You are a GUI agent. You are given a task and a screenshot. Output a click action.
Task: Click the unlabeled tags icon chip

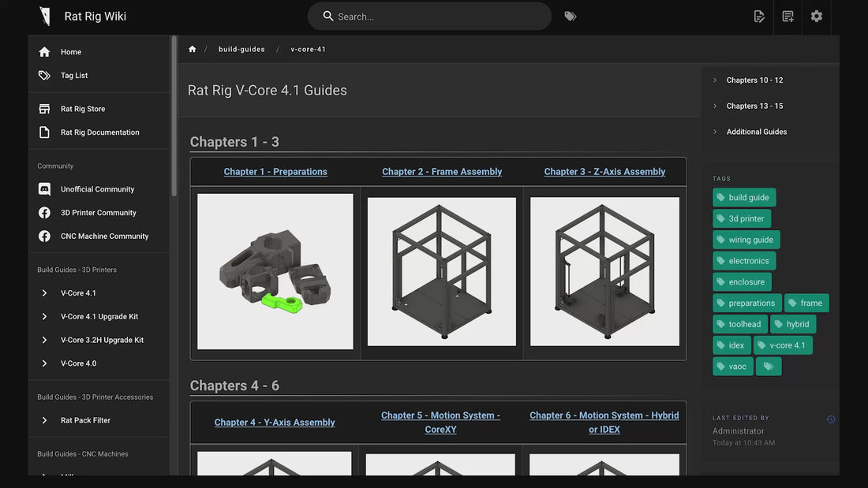pyautogui.click(x=768, y=366)
